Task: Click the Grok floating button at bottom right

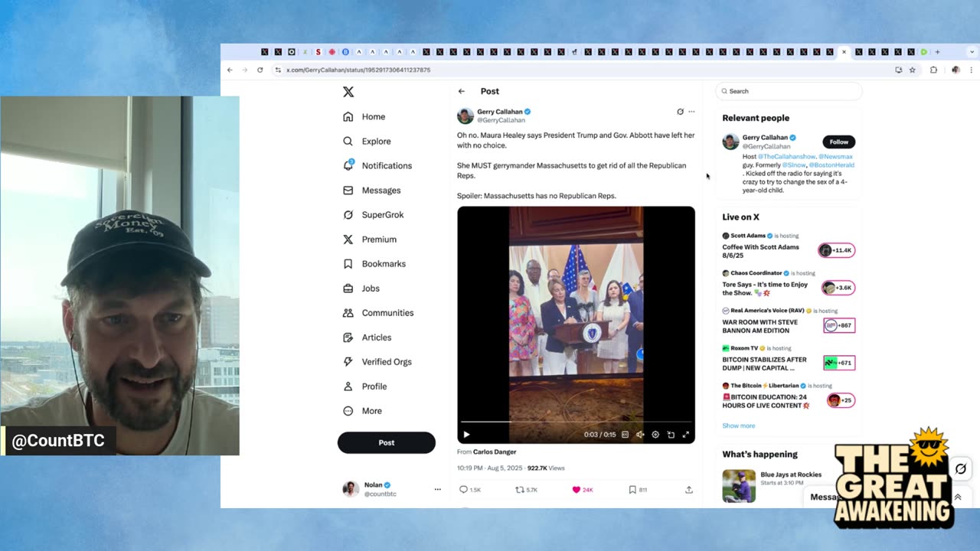Action: click(x=961, y=468)
